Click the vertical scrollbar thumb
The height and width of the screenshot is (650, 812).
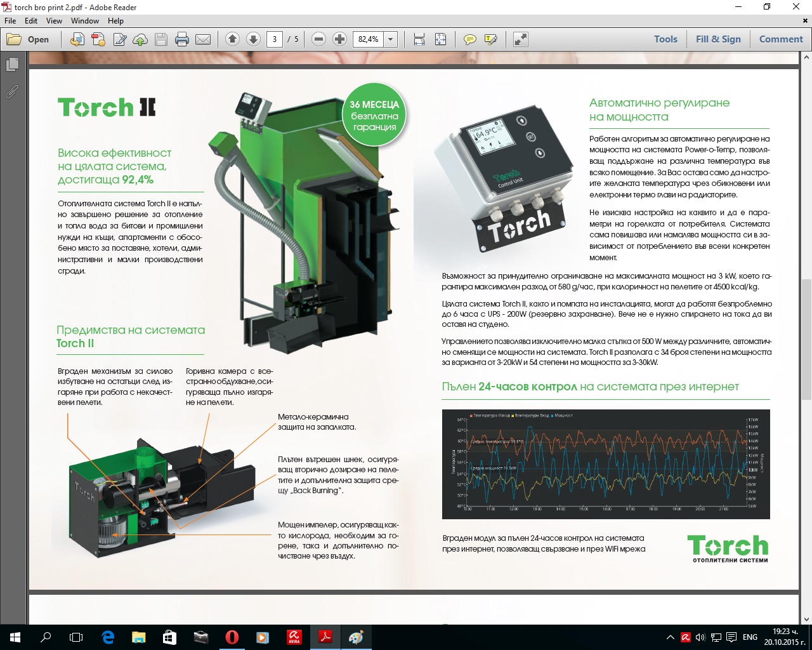806,340
